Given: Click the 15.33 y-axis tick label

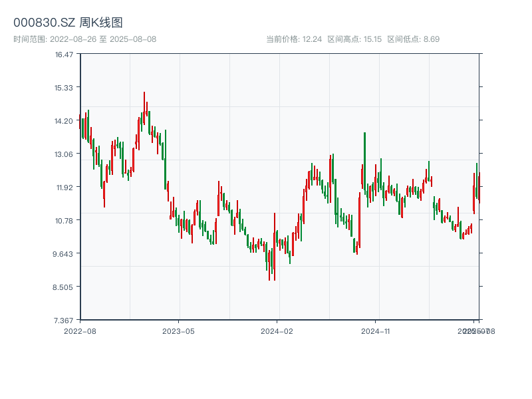Looking at the screenshot, I should point(65,87).
